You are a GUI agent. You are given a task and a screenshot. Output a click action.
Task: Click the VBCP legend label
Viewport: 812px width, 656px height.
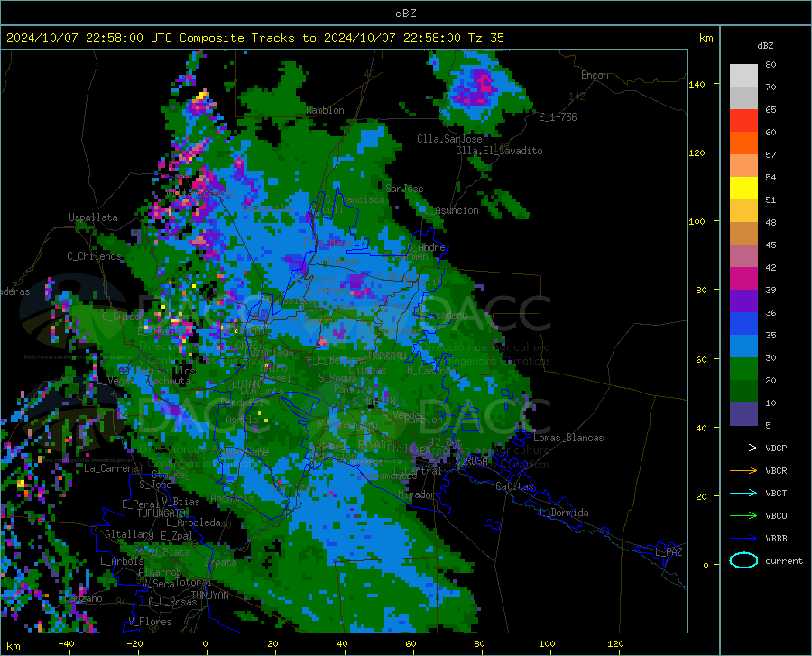pos(776,448)
